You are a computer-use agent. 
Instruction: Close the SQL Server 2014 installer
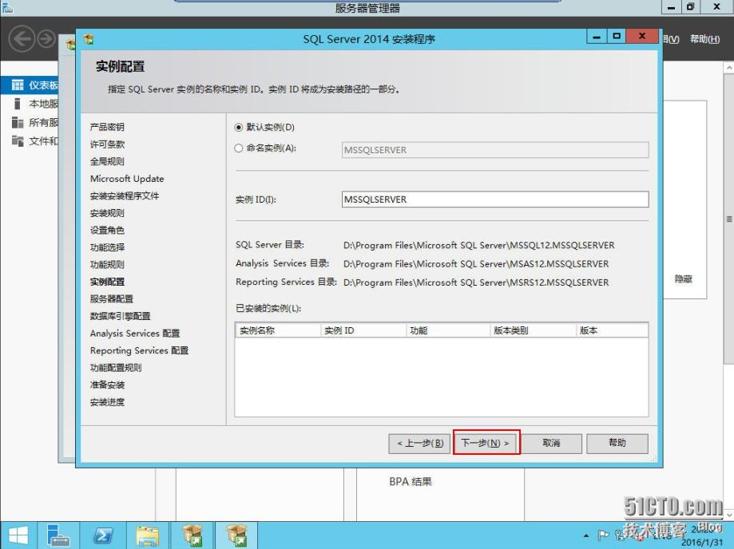click(x=642, y=37)
